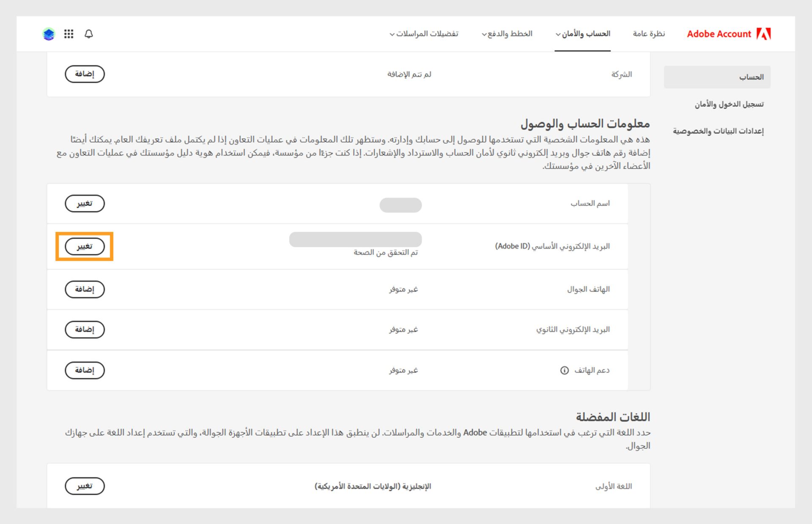Open تسجيل الدخول والأمان sidebar item
This screenshot has height=524, width=812.
729,104
